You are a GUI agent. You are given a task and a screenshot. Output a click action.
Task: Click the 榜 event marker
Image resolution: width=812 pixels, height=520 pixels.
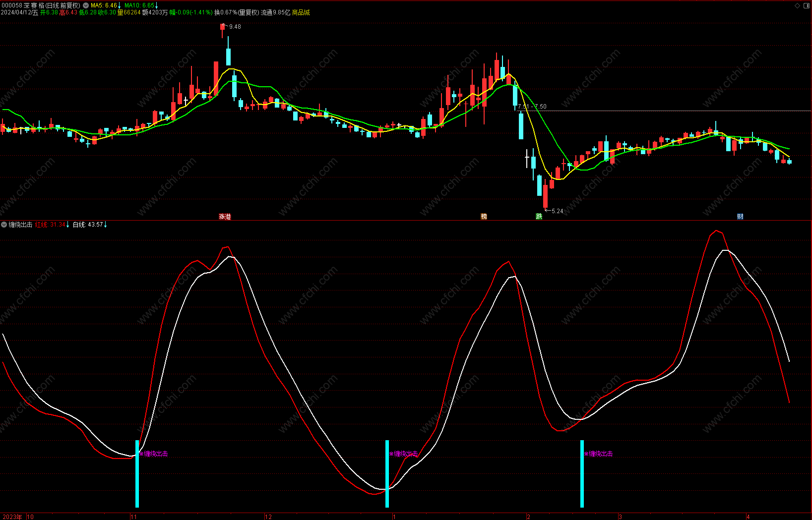[484, 217]
